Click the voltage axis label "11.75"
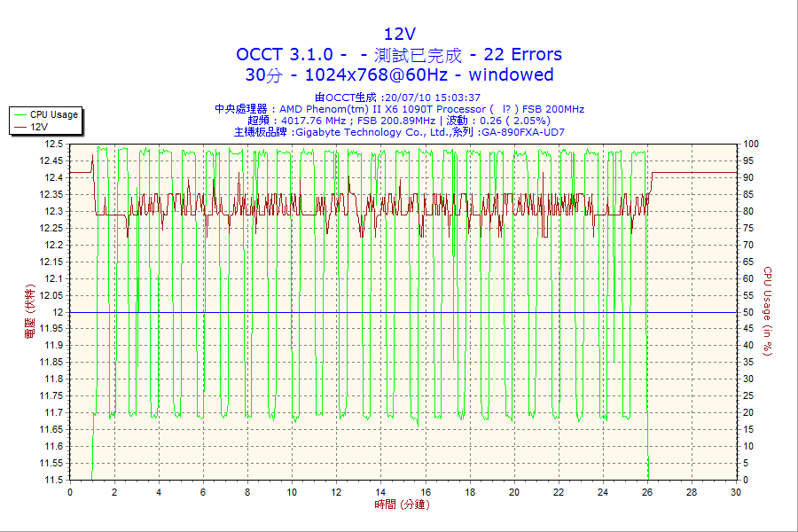Screen dimensions: 798x532 click(52, 396)
